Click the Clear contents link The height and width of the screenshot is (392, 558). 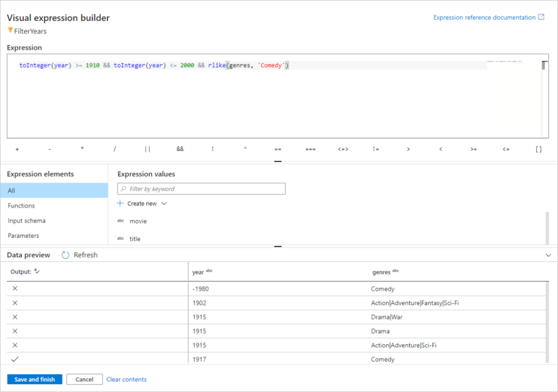[126, 379]
